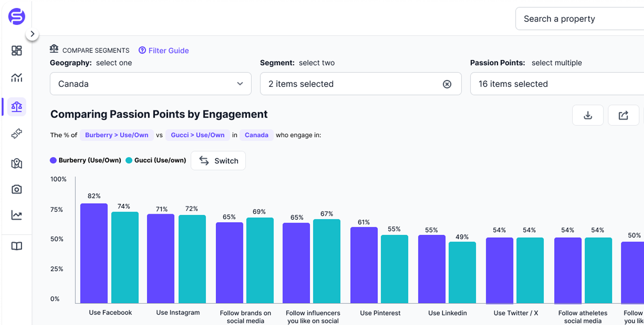Focus the Search a property field
The height and width of the screenshot is (325, 644).
tap(580, 18)
